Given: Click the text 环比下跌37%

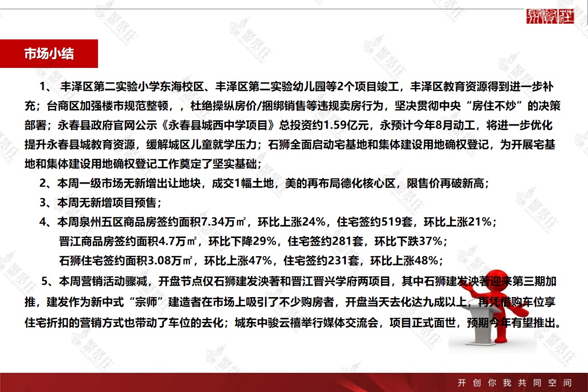Looking at the screenshot, I should pos(409,241).
